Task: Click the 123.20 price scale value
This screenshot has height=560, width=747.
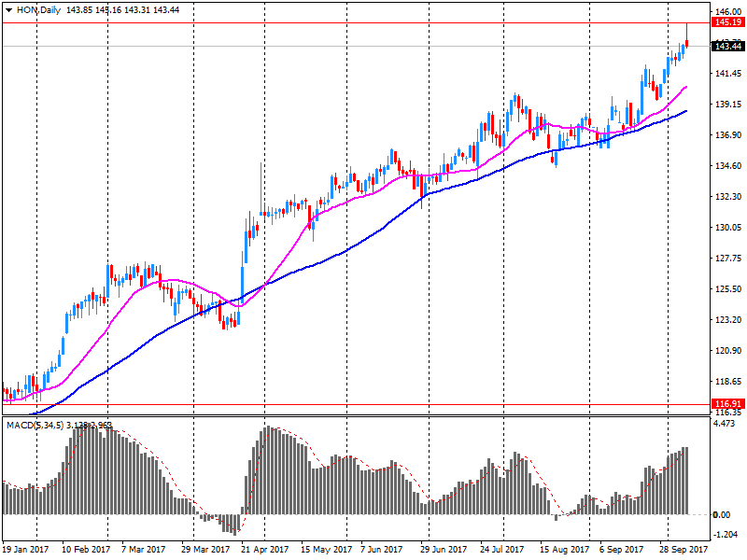Action: pyautogui.click(x=728, y=319)
